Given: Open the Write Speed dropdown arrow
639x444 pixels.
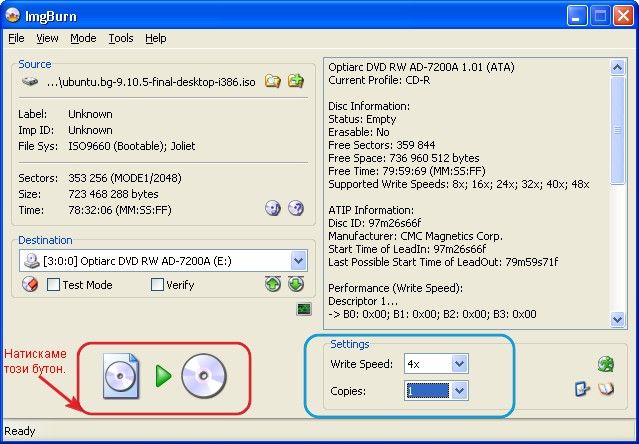Looking at the screenshot, I should [459, 364].
